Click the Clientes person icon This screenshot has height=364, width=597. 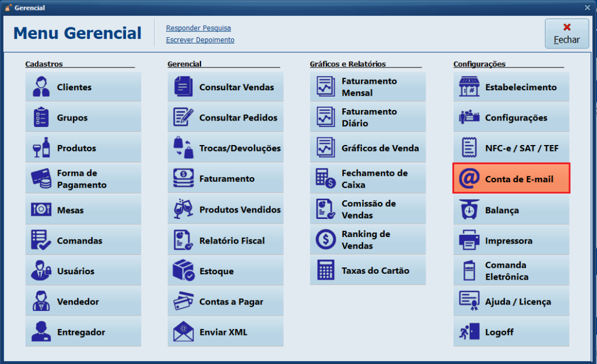pyautogui.click(x=41, y=87)
